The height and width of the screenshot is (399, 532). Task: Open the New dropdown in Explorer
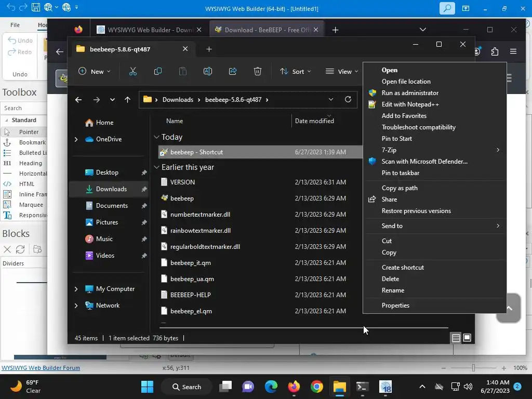pyautogui.click(x=95, y=71)
